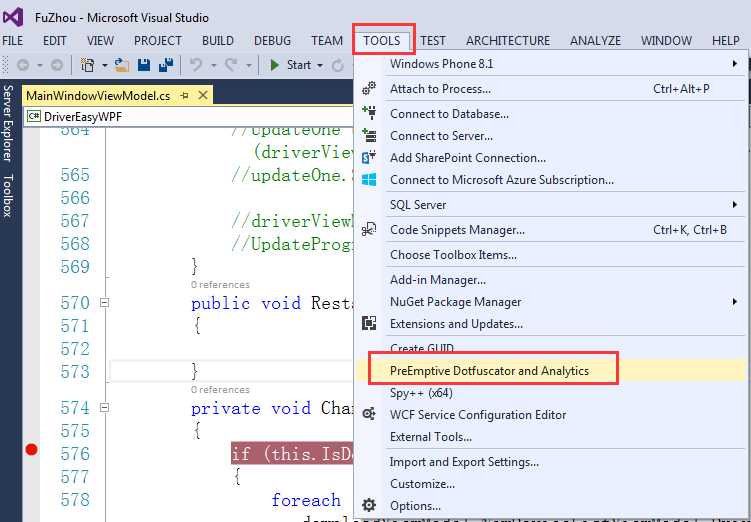Click the Redo toolbar icon
This screenshot has width=751, height=522.
point(231,65)
